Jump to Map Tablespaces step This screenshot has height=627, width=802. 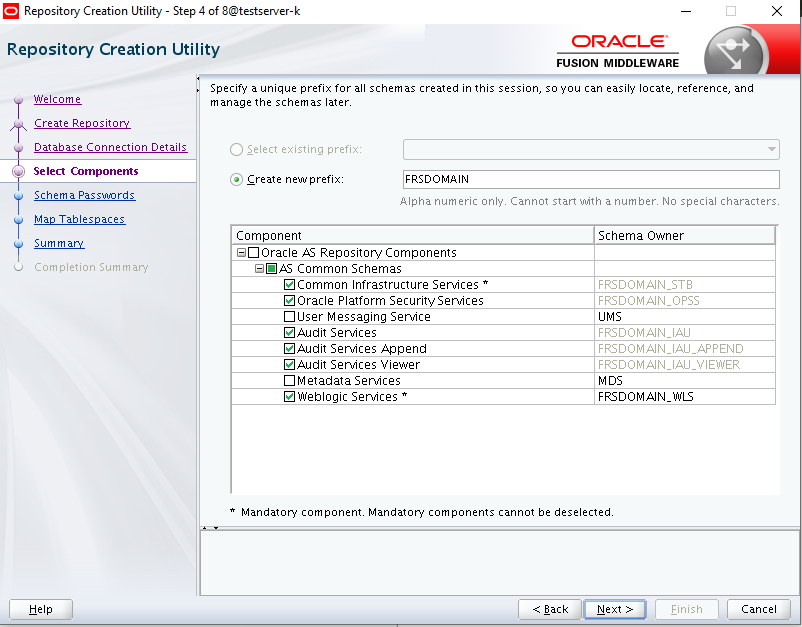[x=79, y=219]
